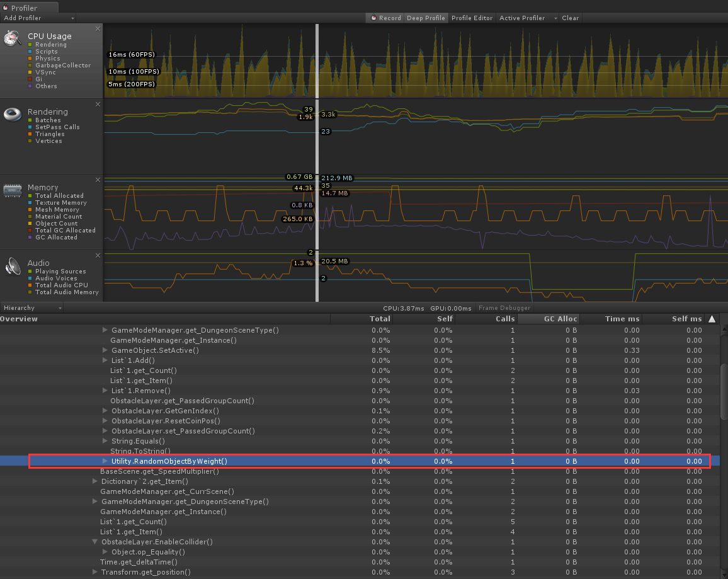Toggle Deep Profile mode

pyautogui.click(x=426, y=18)
